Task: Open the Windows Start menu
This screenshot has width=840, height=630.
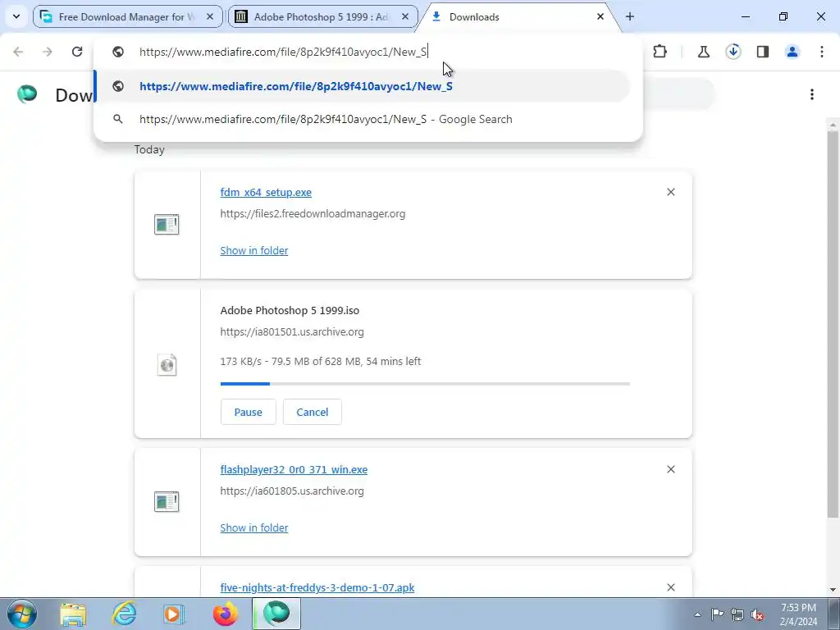Action: pos(22,614)
